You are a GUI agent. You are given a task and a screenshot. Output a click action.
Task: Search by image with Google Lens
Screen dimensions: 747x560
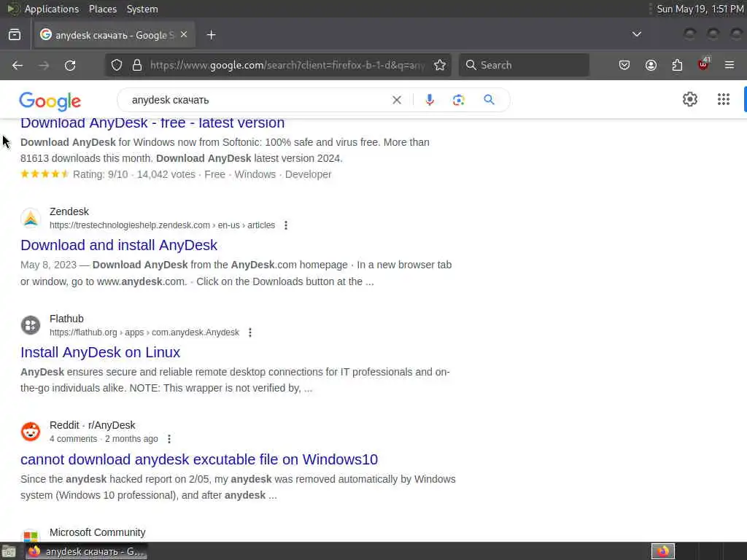[x=458, y=100]
